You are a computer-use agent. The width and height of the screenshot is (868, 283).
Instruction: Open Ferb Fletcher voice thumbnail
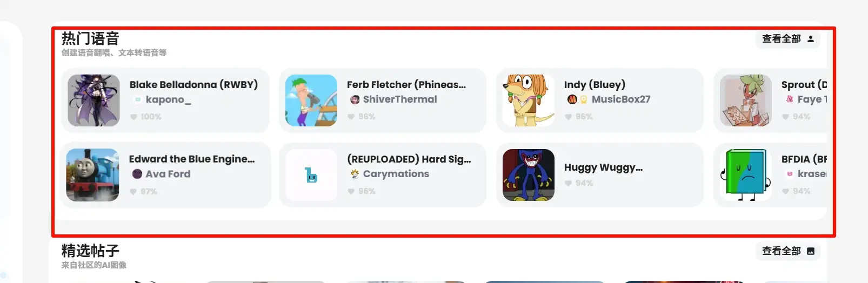point(311,100)
